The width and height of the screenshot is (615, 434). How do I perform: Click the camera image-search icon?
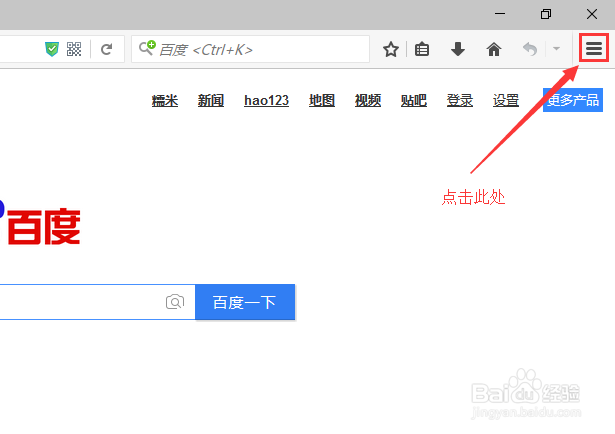click(x=175, y=302)
